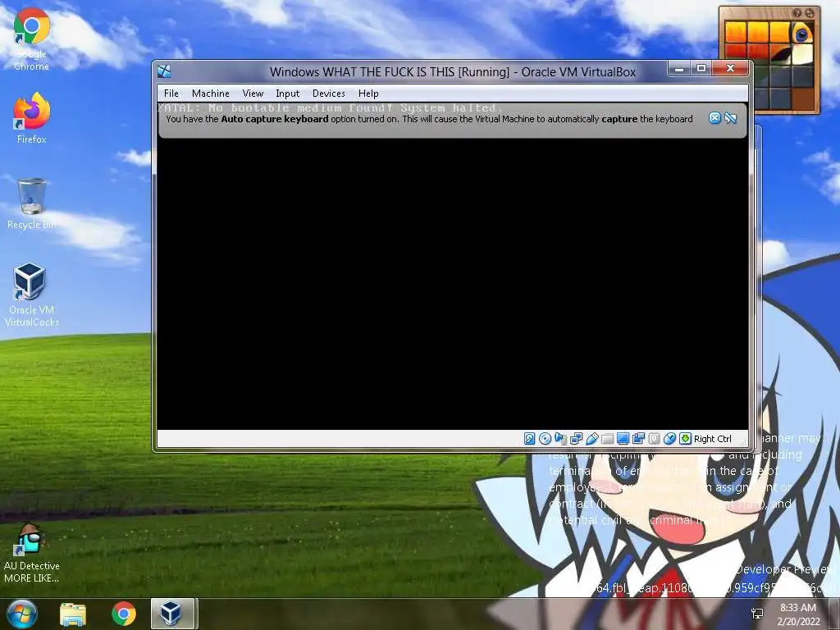The height and width of the screenshot is (630, 840).
Task: Click the recording icon in VirtualBox status bar
Action: (x=638, y=439)
